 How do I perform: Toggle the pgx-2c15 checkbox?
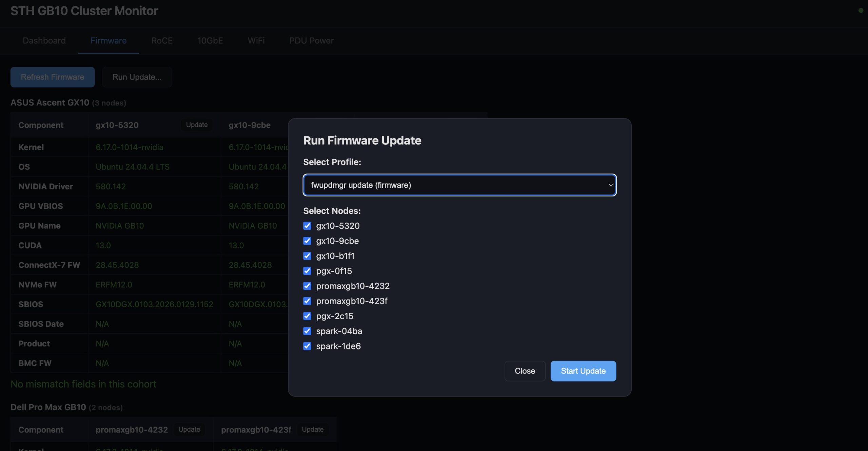click(x=307, y=316)
